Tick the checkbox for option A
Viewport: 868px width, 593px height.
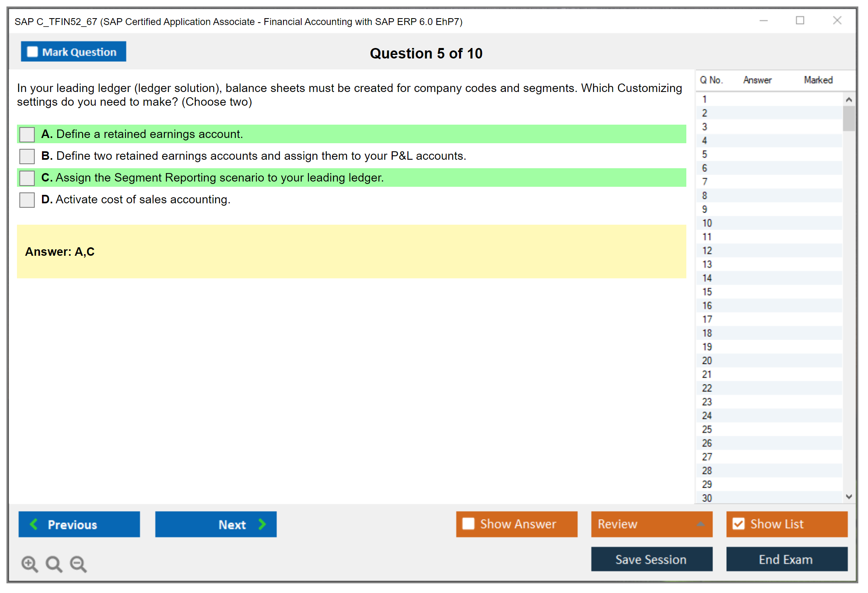27,134
